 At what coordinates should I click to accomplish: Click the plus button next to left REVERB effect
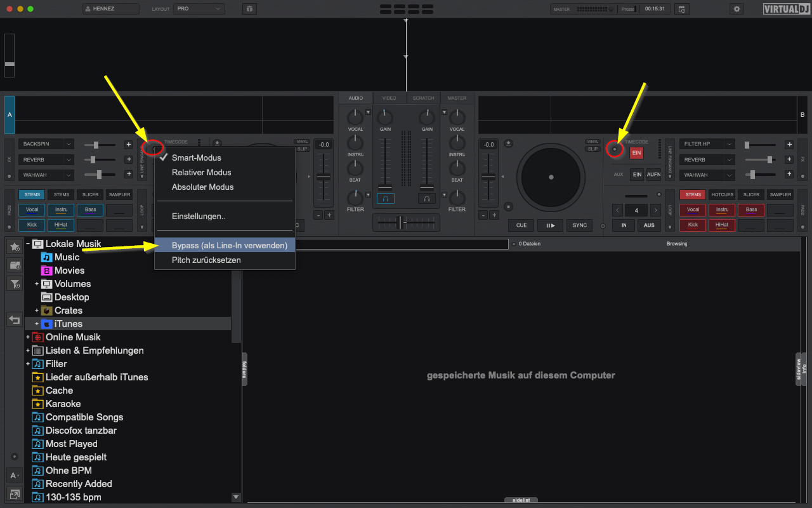pos(128,159)
